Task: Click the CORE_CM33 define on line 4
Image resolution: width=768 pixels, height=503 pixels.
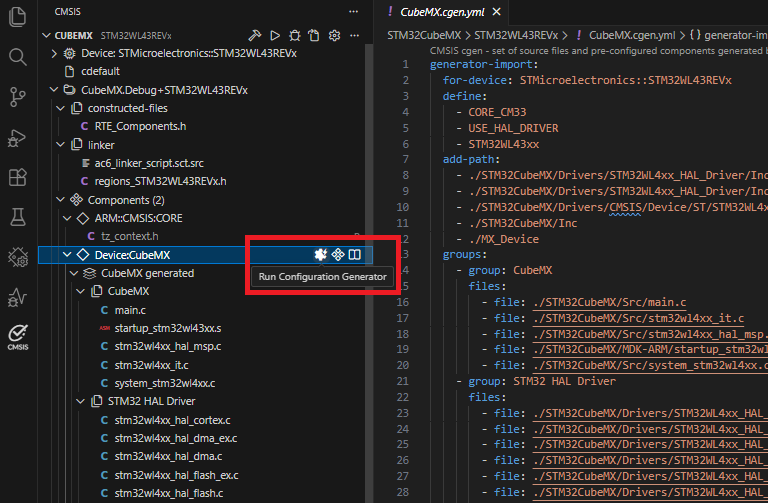Action: pyautogui.click(x=497, y=112)
